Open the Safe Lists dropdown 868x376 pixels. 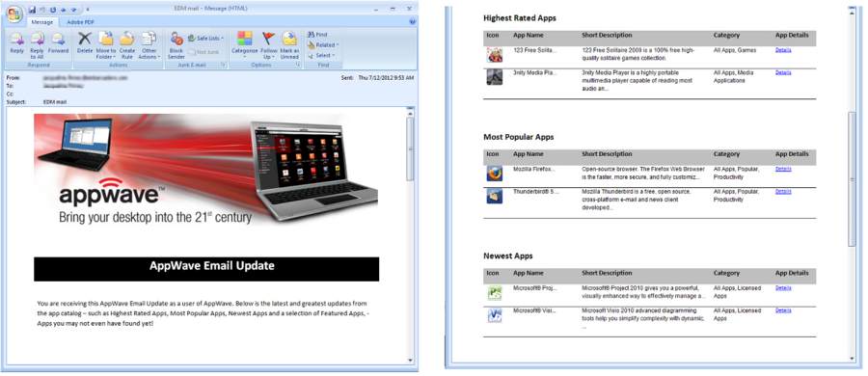206,39
